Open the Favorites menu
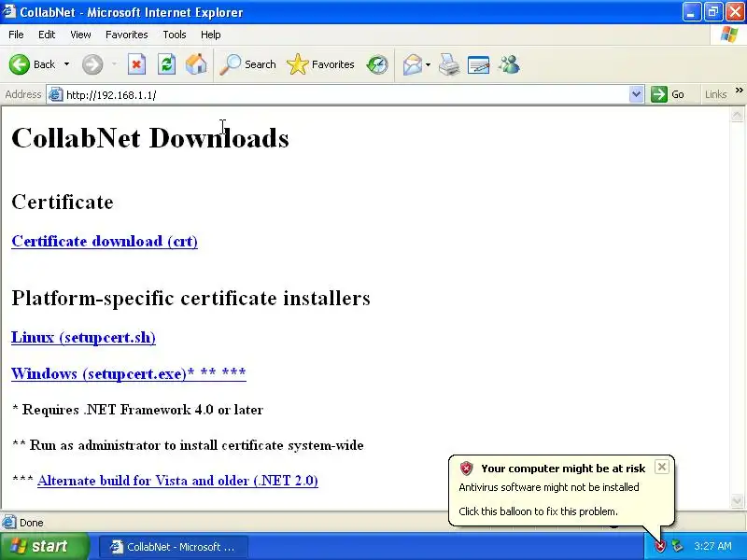 127,35
